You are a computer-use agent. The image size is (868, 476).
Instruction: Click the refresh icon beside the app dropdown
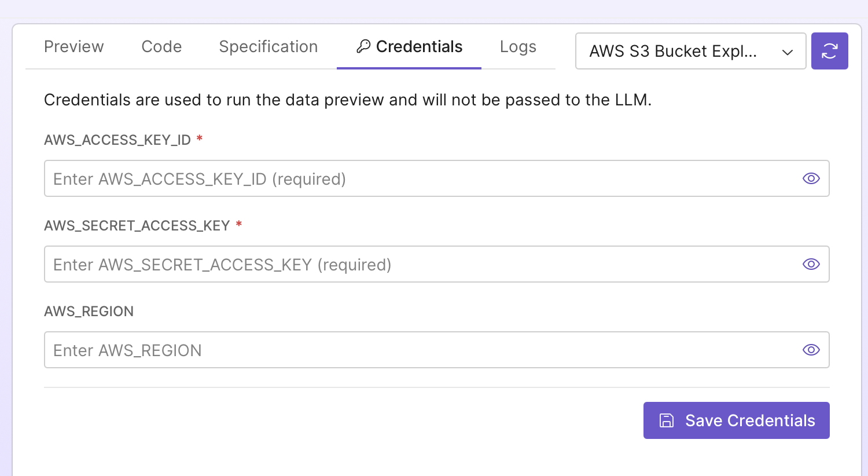(x=830, y=51)
